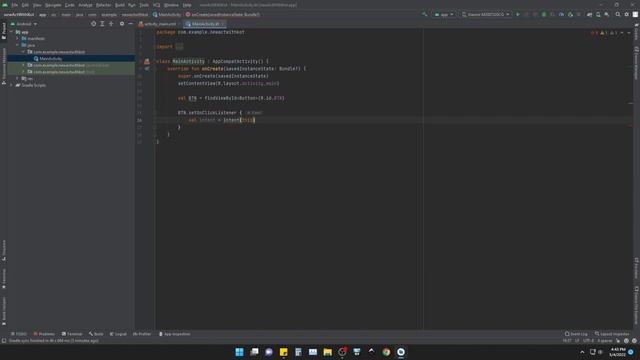The height and width of the screenshot is (360, 640).
Task: Open File Explorer from the taskbar
Action: click(x=327, y=352)
